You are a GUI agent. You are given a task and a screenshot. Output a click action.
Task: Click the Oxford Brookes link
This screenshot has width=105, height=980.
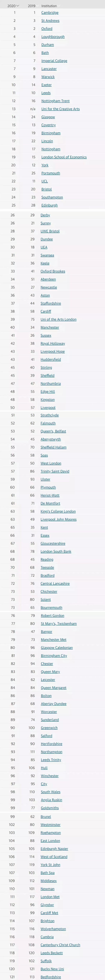tap(53, 271)
